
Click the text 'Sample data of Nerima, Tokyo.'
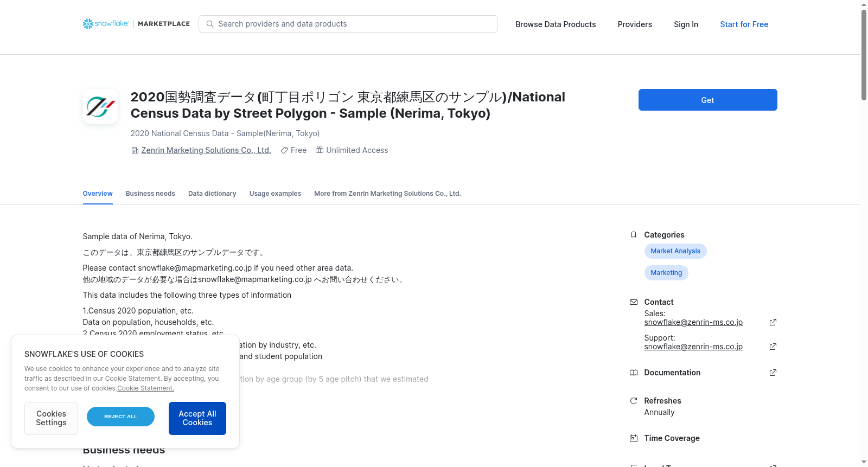point(138,236)
